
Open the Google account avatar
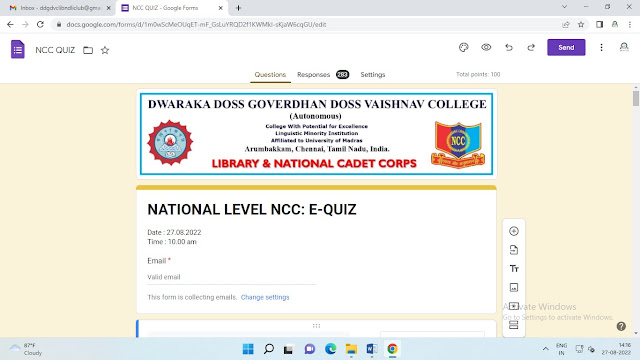tap(624, 47)
